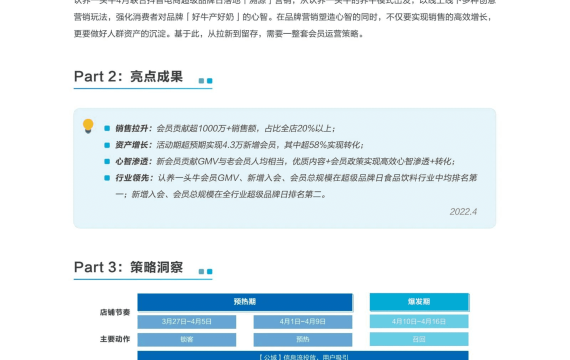Click the 2022.4 date text
This screenshot has height=360, width=570.
pyautogui.click(x=463, y=212)
